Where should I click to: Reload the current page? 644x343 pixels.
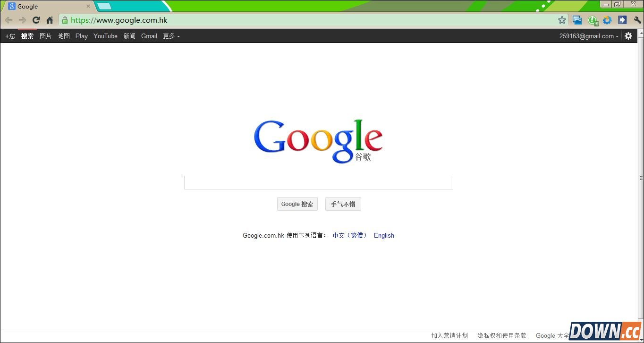coord(36,20)
